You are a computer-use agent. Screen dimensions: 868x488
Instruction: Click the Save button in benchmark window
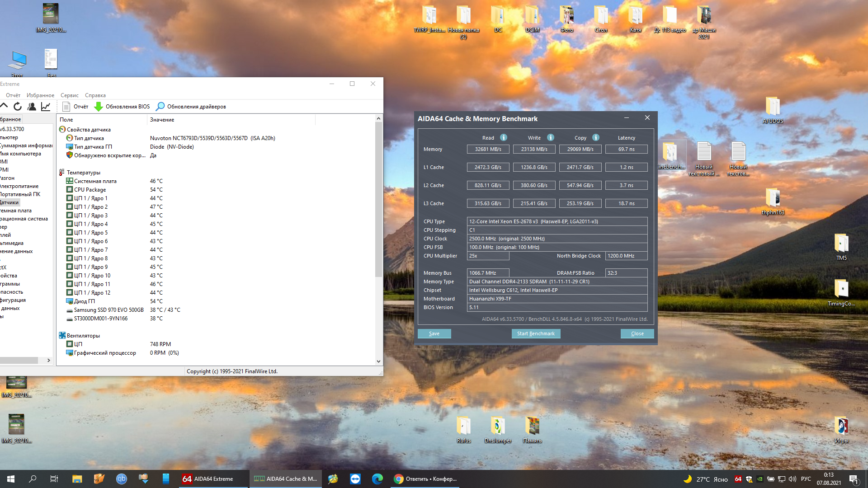click(434, 333)
